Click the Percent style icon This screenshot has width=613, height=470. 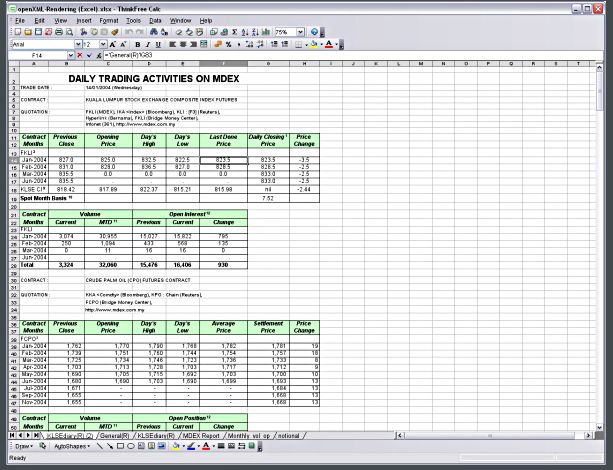pyautogui.click(x=228, y=45)
